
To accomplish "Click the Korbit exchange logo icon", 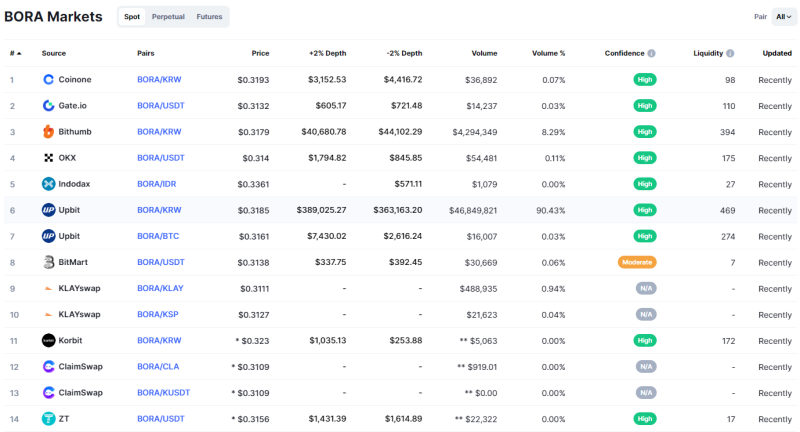I will click(48, 341).
